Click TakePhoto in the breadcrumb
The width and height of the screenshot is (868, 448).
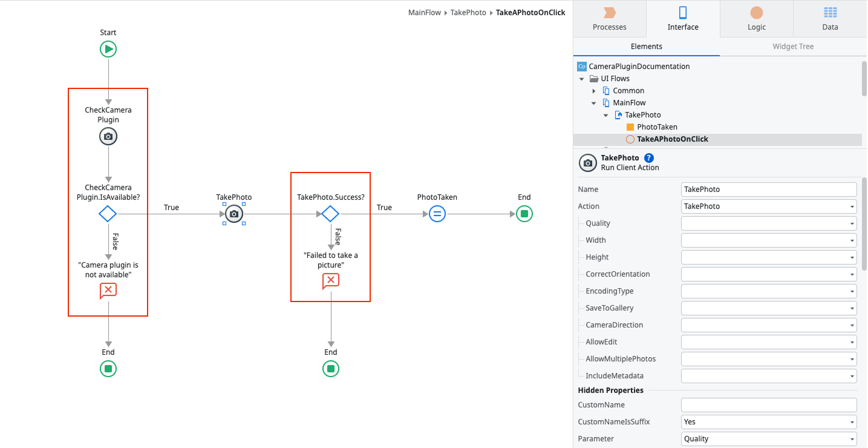click(x=468, y=12)
